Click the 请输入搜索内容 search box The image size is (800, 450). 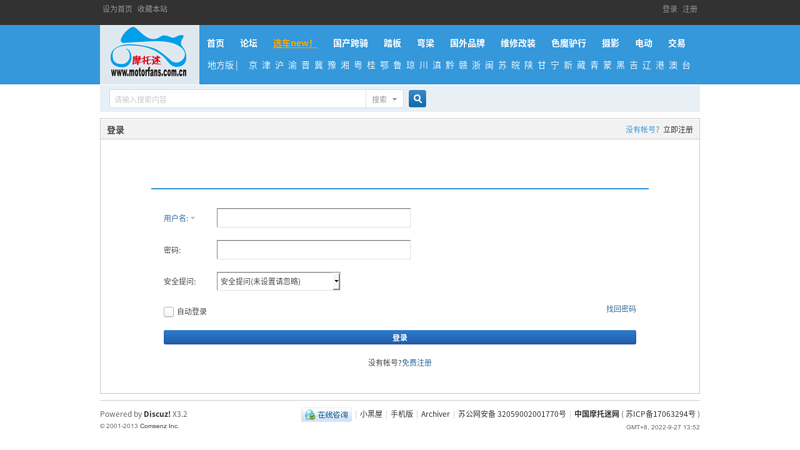237,99
